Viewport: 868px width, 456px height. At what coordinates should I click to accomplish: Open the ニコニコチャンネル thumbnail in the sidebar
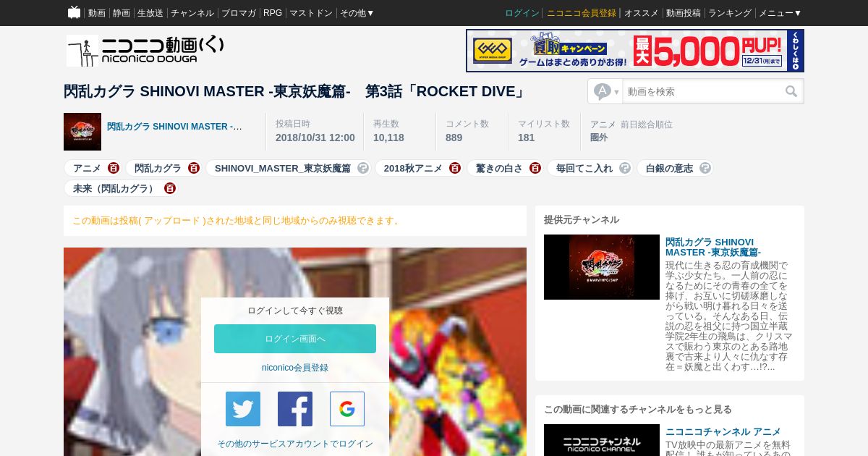click(x=602, y=440)
